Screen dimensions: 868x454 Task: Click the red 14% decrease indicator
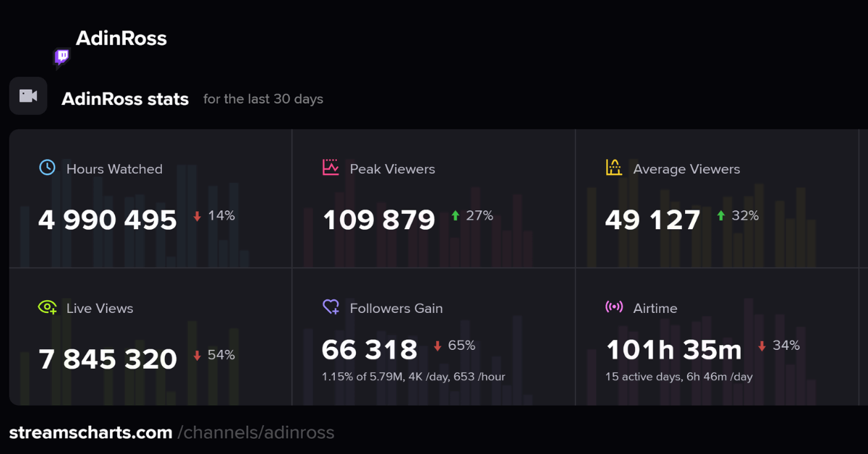214,215
